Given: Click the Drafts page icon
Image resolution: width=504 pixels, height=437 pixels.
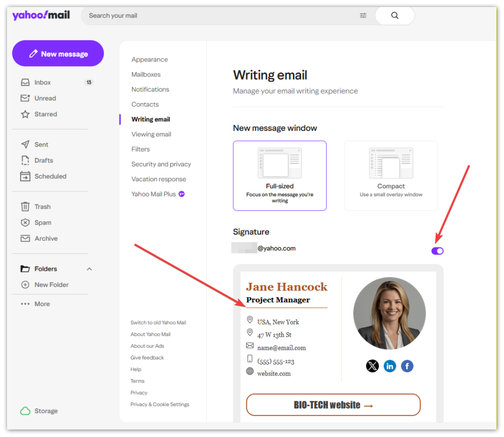Looking at the screenshot, I should (x=25, y=160).
